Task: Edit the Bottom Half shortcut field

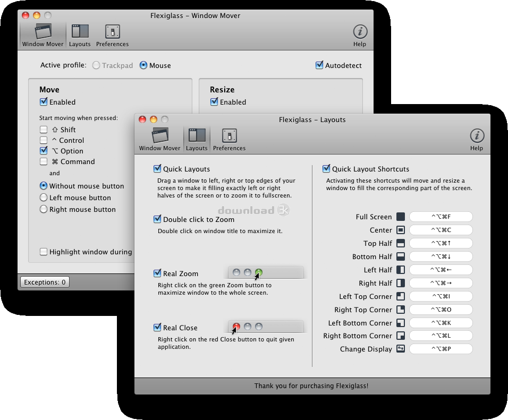Action: (x=441, y=256)
